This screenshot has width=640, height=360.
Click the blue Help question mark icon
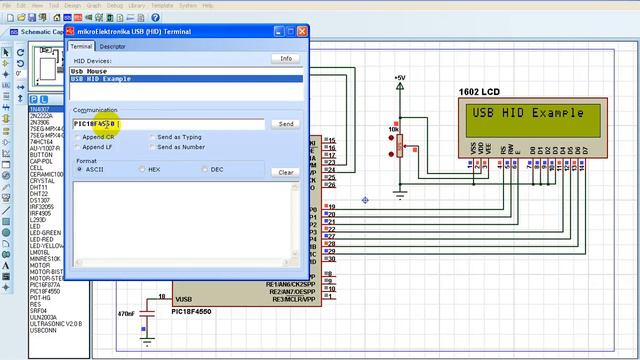pos(155,18)
